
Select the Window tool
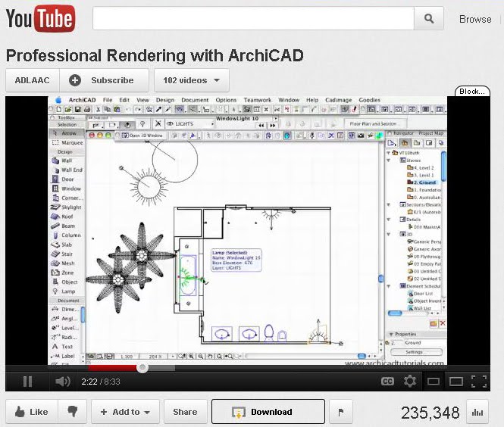pos(67,189)
